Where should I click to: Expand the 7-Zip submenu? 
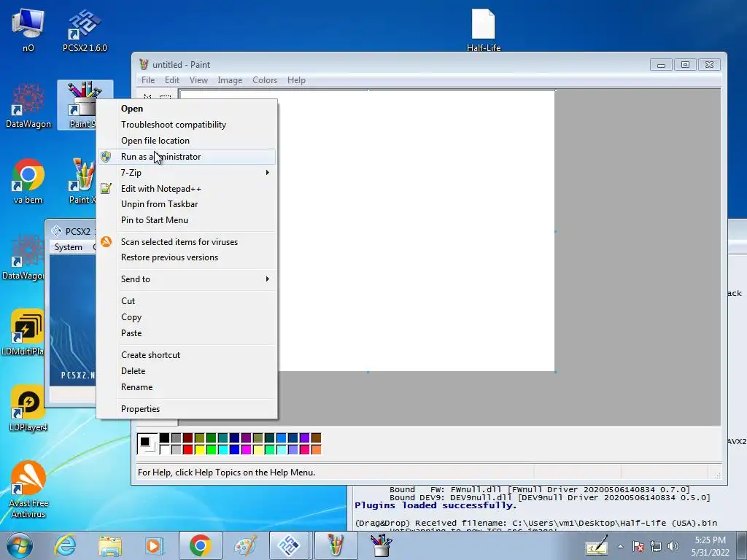pos(187,172)
